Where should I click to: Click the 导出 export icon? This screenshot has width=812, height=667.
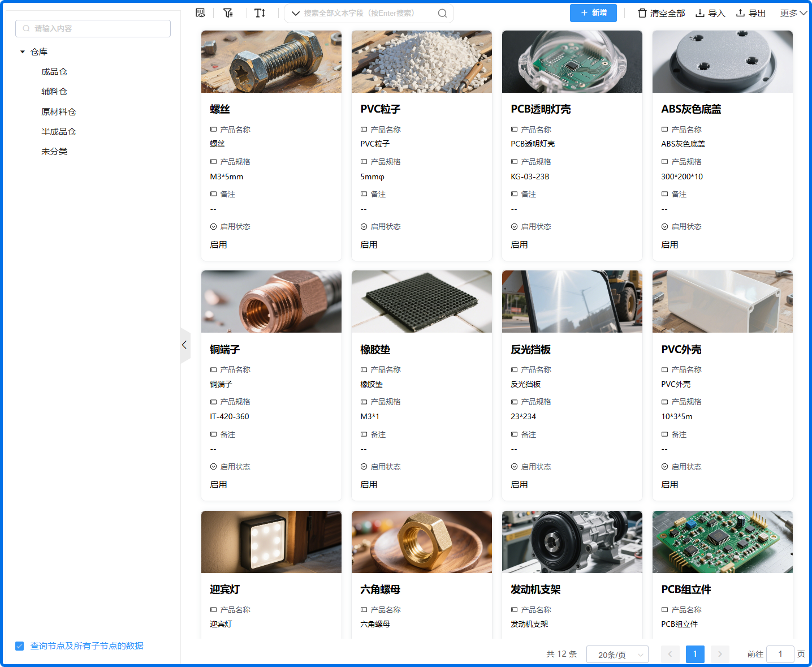pos(740,13)
